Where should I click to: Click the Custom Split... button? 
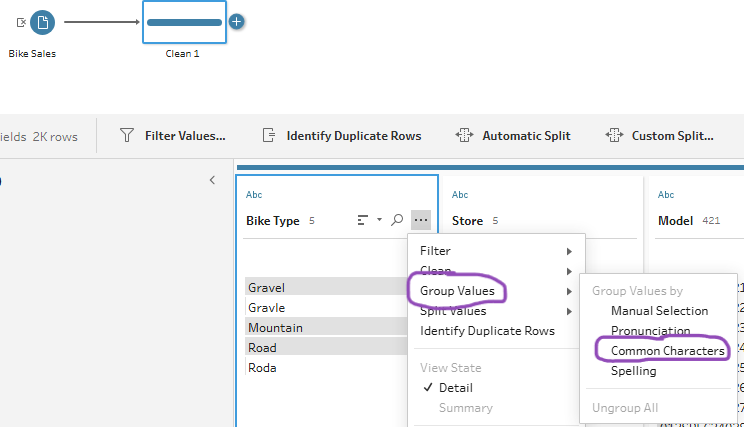click(660, 135)
